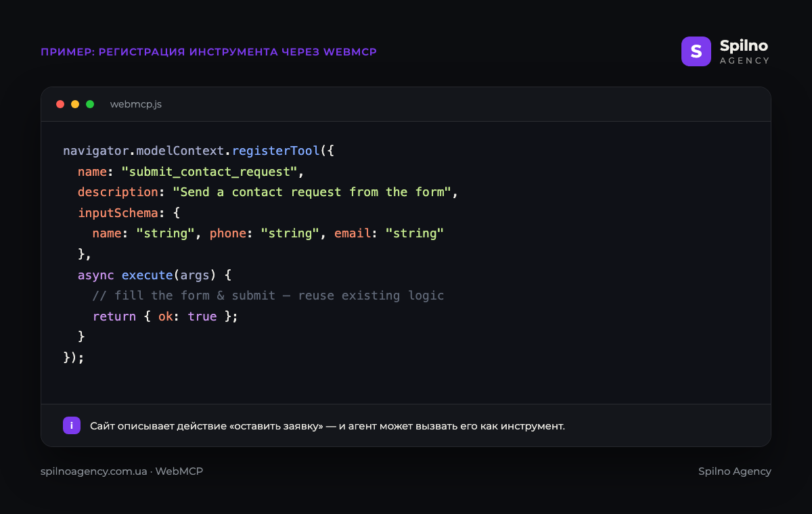
Task: Click the 'args' parameter
Action: 195,275
